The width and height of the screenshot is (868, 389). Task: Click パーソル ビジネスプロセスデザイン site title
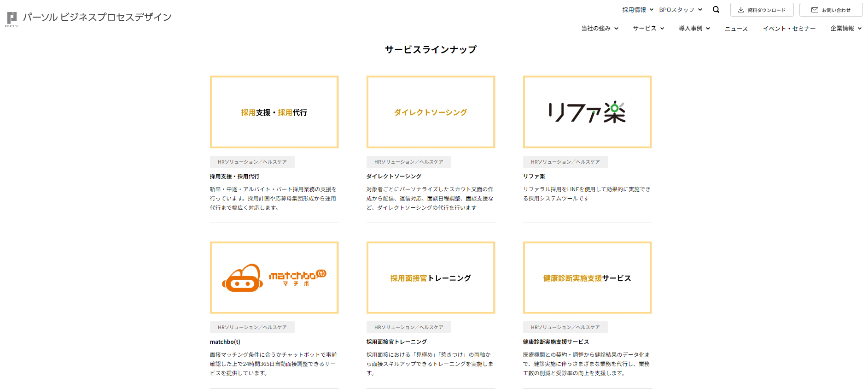tap(97, 18)
